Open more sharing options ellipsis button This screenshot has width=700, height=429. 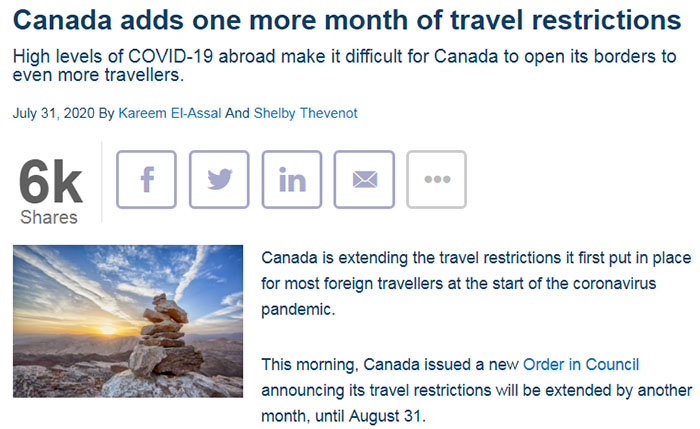(x=436, y=180)
